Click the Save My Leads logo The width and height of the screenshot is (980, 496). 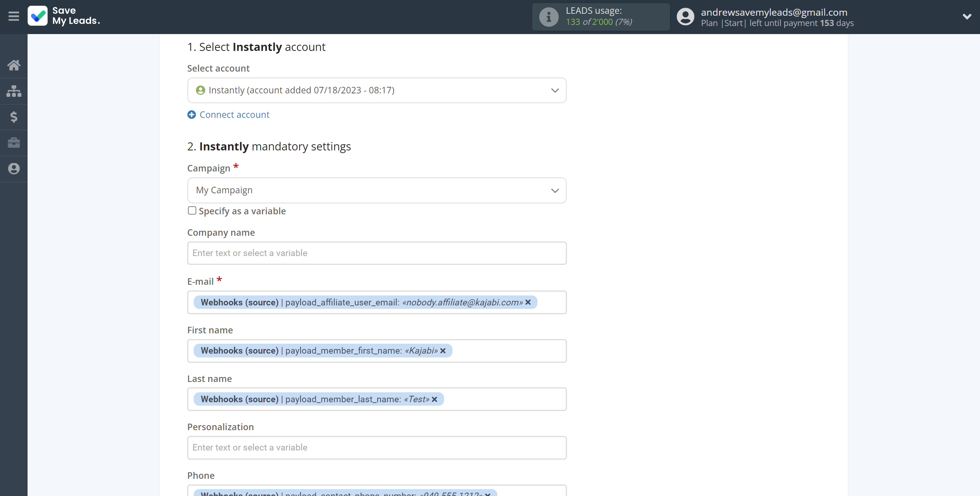pos(64,16)
